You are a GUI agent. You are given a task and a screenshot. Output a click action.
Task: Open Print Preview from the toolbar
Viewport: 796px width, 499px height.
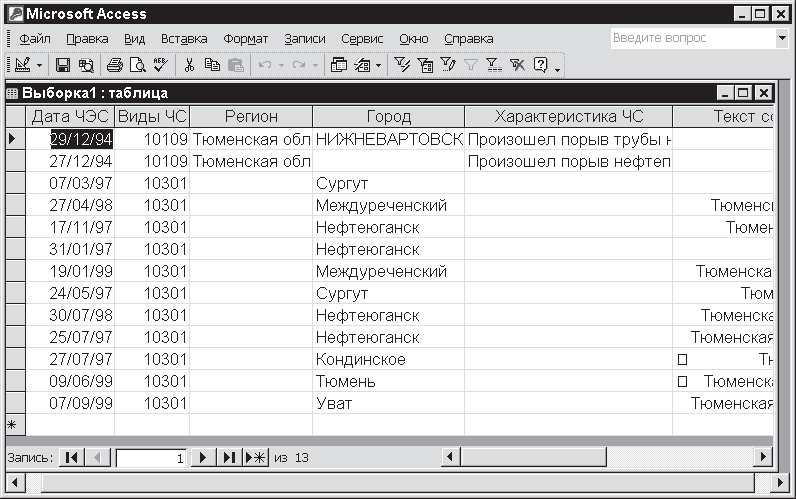coord(137,65)
